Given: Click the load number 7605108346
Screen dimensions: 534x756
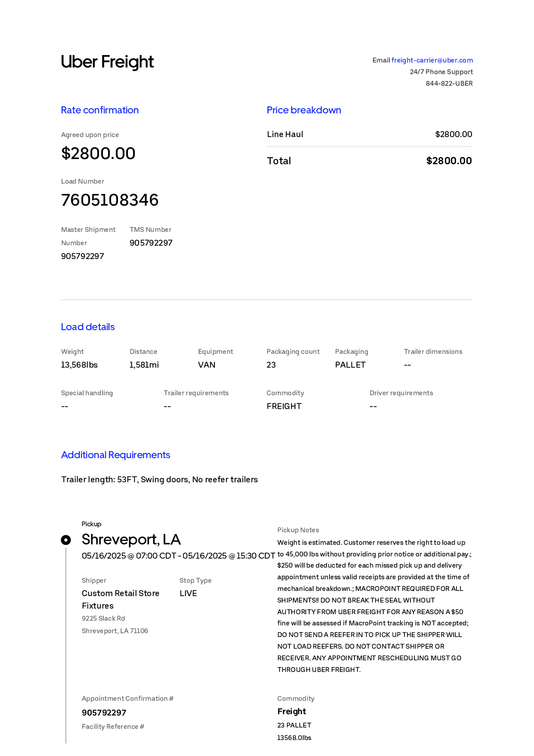Looking at the screenshot, I should [x=110, y=200].
